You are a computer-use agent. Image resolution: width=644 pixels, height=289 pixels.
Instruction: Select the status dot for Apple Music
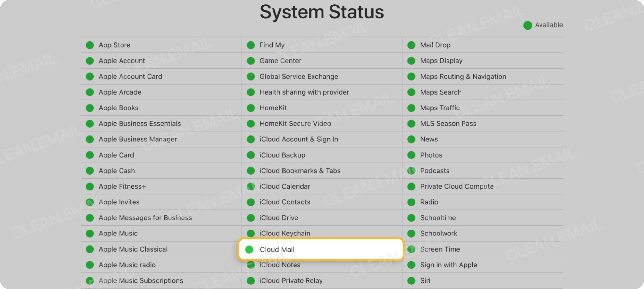[x=89, y=233]
